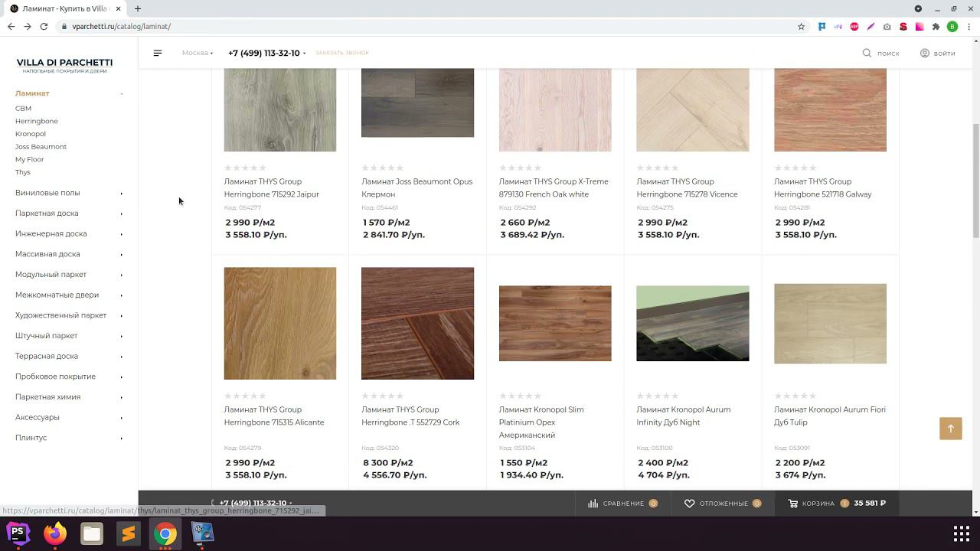Click the search magnifier icon
Image resolution: width=980 pixels, height=551 pixels.
click(867, 53)
